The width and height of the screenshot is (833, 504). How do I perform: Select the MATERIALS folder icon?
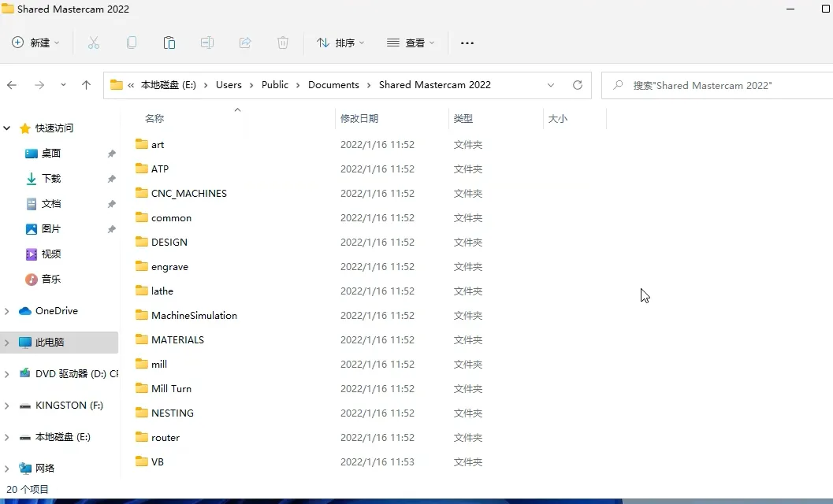click(141, 339)
